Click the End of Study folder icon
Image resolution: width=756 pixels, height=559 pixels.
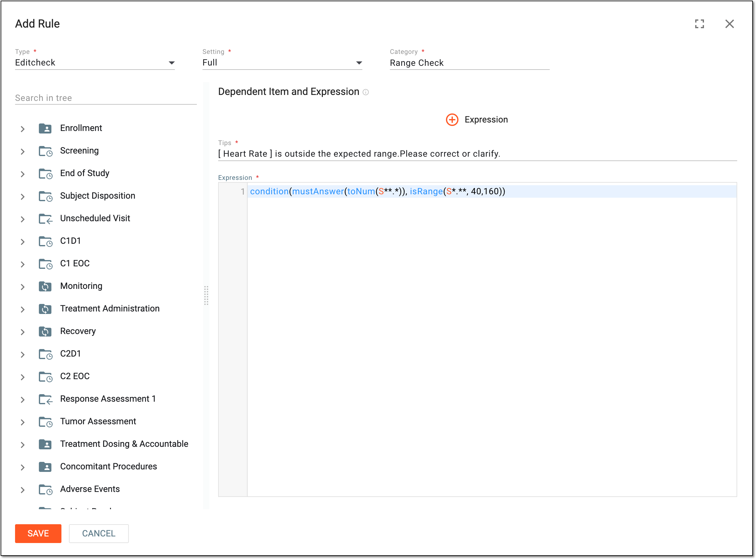45,174
